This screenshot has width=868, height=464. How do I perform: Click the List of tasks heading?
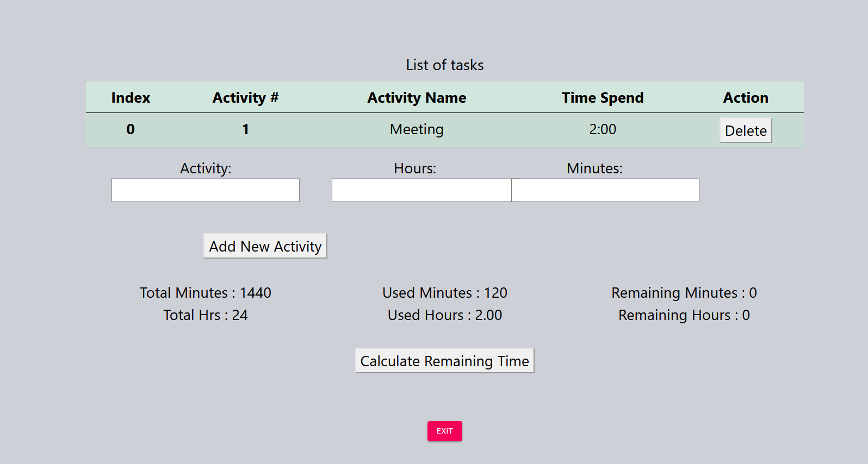pos(444,65)
